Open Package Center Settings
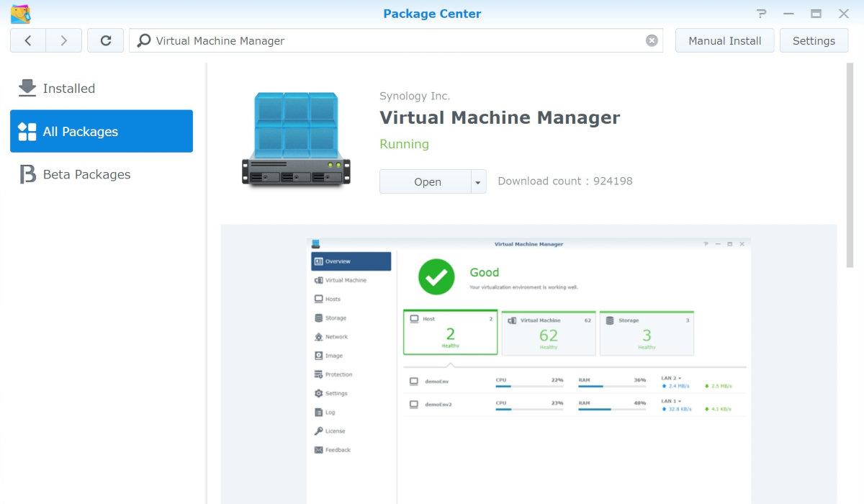Image resolution: width=864 pixels, height=504 pixels. coord(814,41)
